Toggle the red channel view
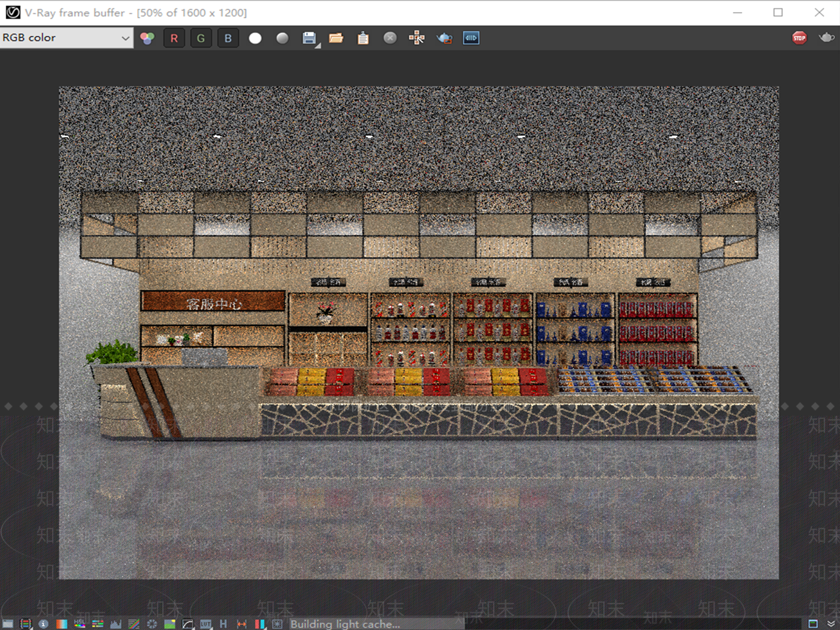 (x=174, y=38)
